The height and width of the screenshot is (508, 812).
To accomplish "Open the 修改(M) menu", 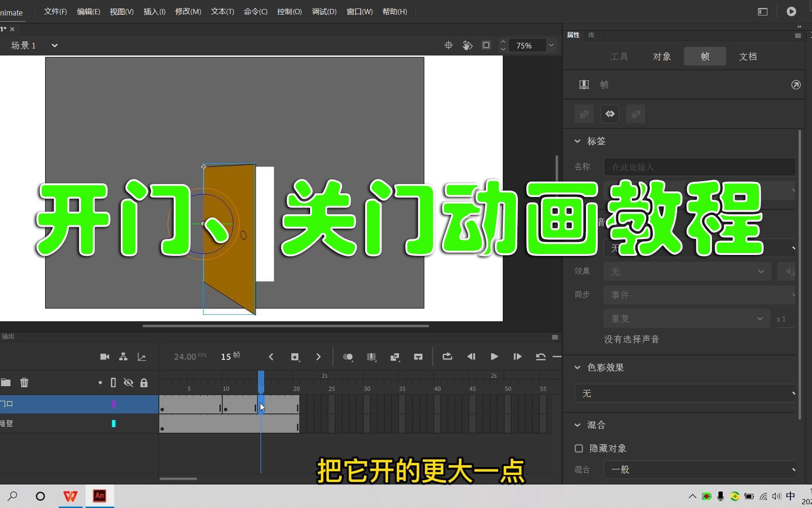I will click(x=187, y=11).
